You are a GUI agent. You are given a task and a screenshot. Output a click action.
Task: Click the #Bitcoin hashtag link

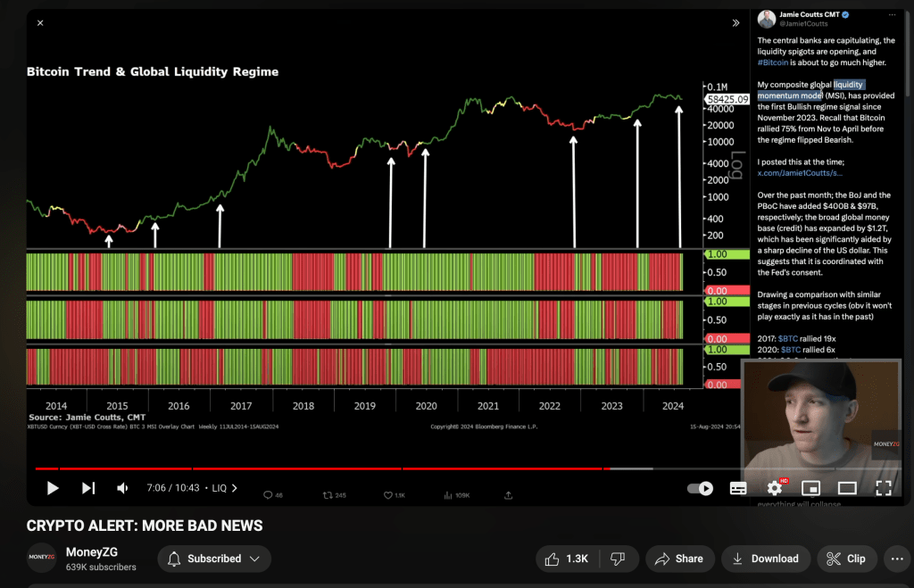coord(772,62)
